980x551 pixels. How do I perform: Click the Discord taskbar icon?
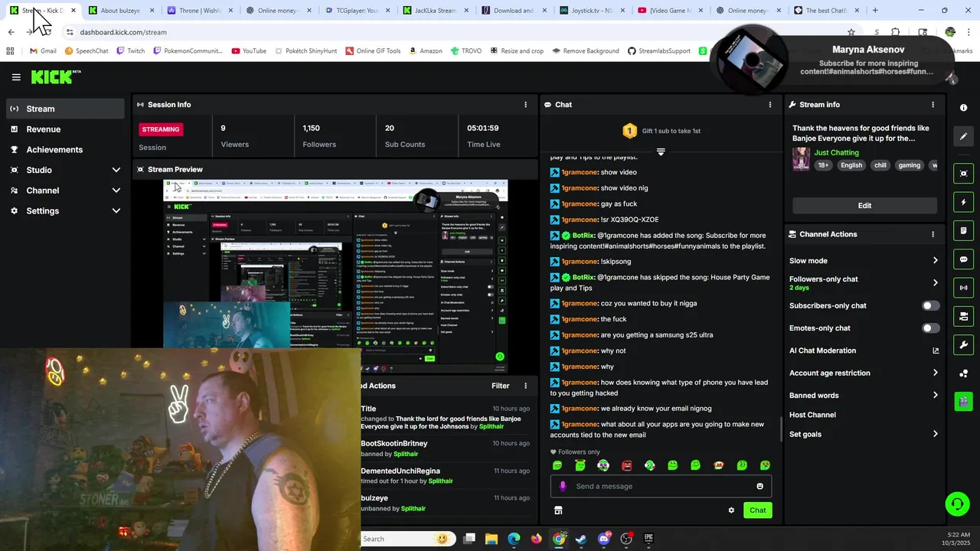coord(604,539)
